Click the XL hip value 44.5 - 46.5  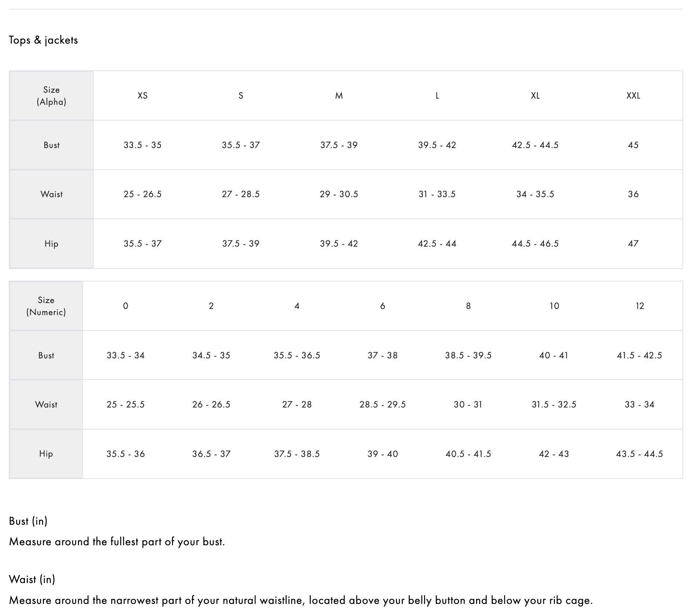(x=535, y=244)
